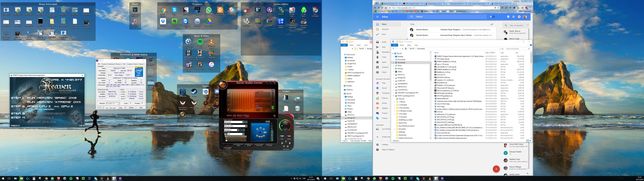Click the red compose button in Inbox

tap(496, 169)
